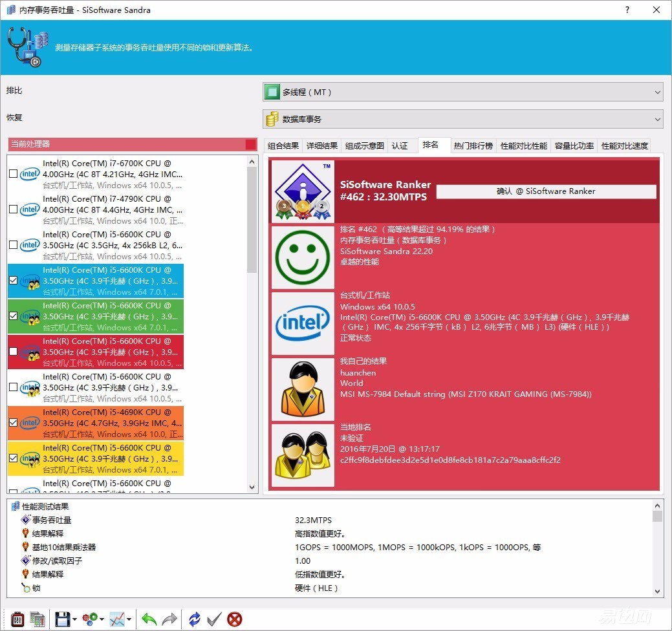Click the results list scroll-down arrow
The height and width of the screenshot is (631, 672).
(x=657, y=591)
